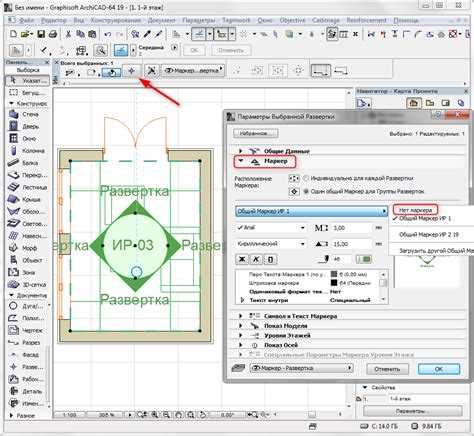Open the Документ menu

pos(161,20)
